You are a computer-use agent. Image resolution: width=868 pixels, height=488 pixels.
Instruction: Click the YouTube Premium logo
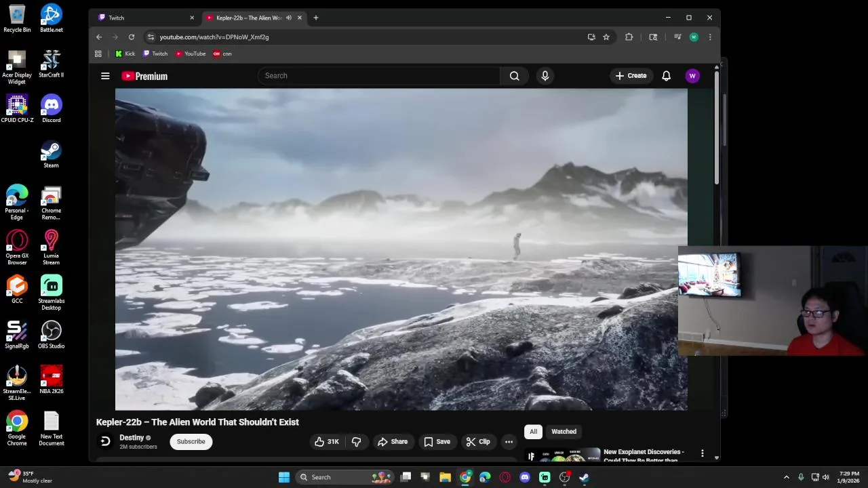click(144, 76)
